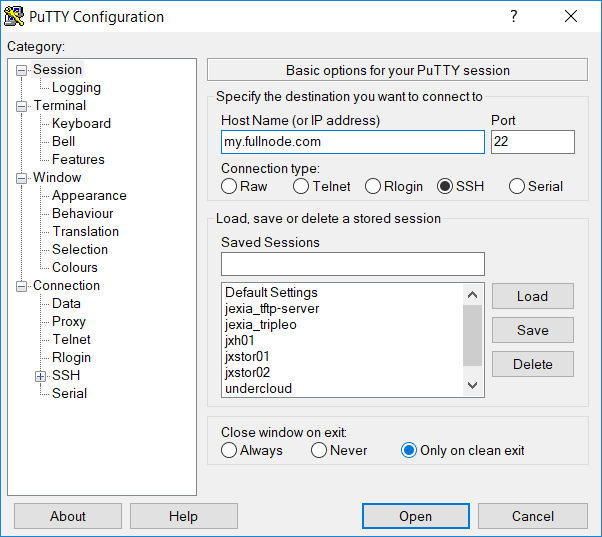Open the Serial category in the tree

click(69, 393)
